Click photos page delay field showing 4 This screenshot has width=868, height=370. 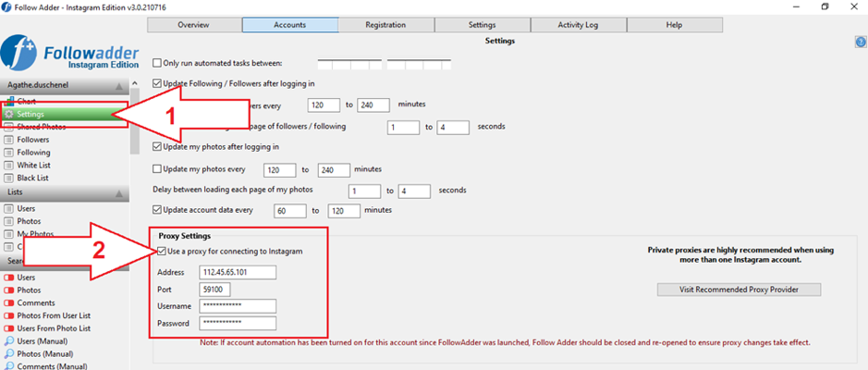(x=414, y=191)
